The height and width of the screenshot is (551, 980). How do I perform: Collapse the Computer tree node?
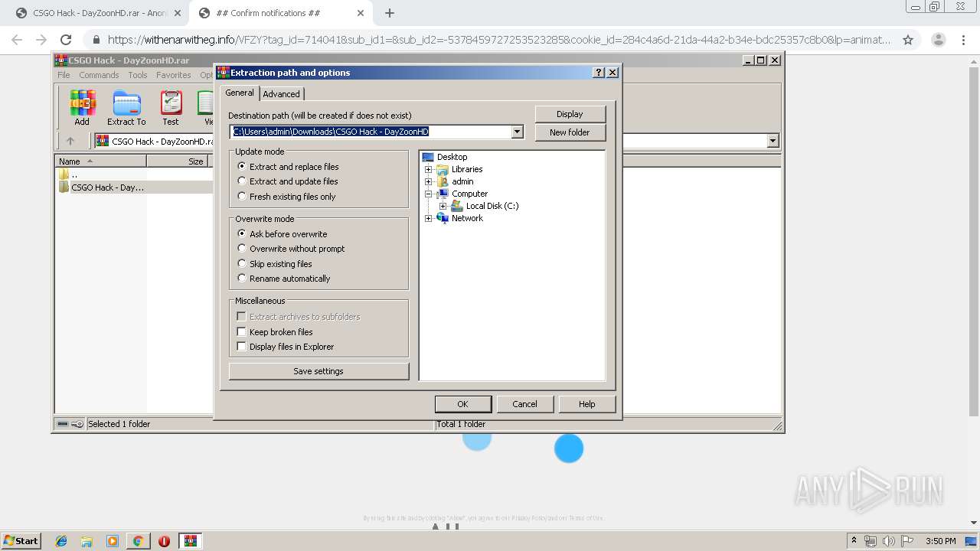pos(429,194)
